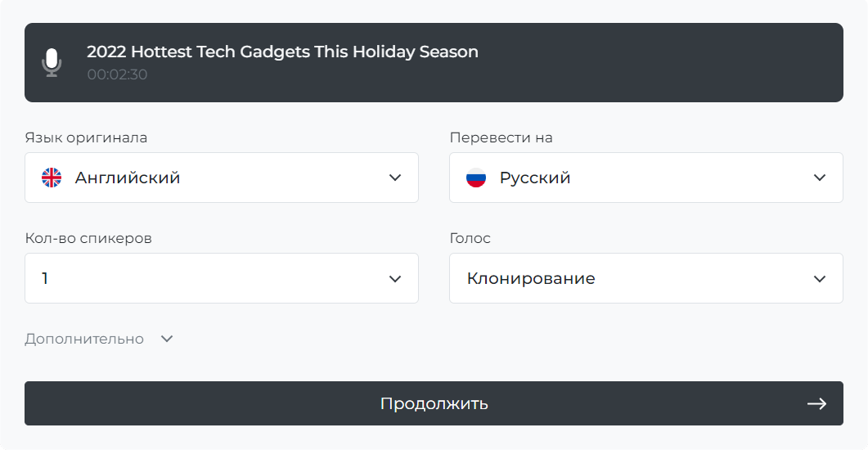This screenshot has width=868, height=450.
Task: Click the Russian flag icon
Action: (476, 178)
